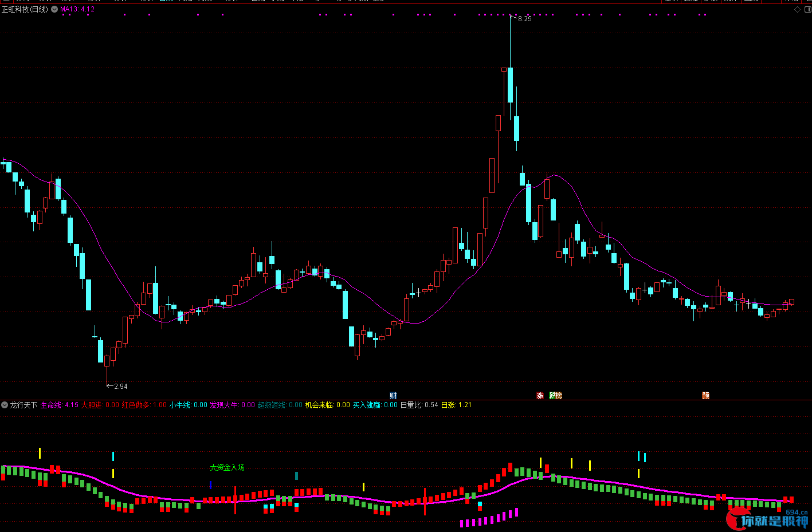Select the 生命线: 4.15 value
This screenshot has height=532, width=812.
pos(60,405)
